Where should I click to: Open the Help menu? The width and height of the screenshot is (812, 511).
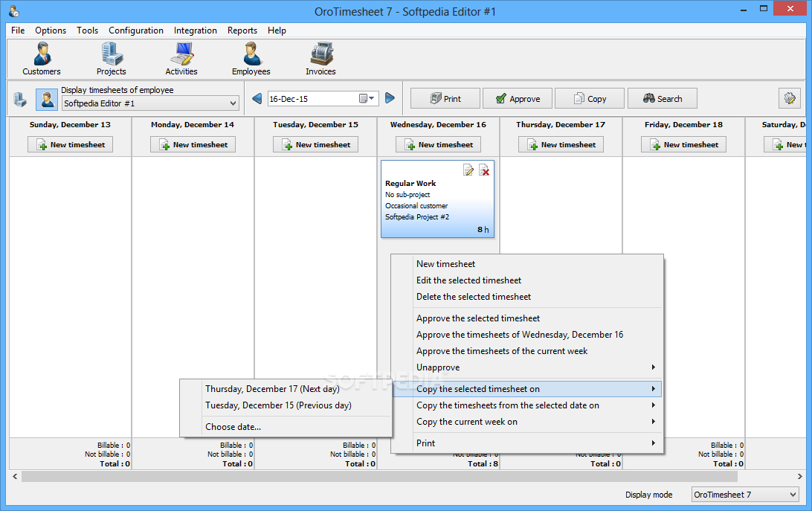pos(277,30)
